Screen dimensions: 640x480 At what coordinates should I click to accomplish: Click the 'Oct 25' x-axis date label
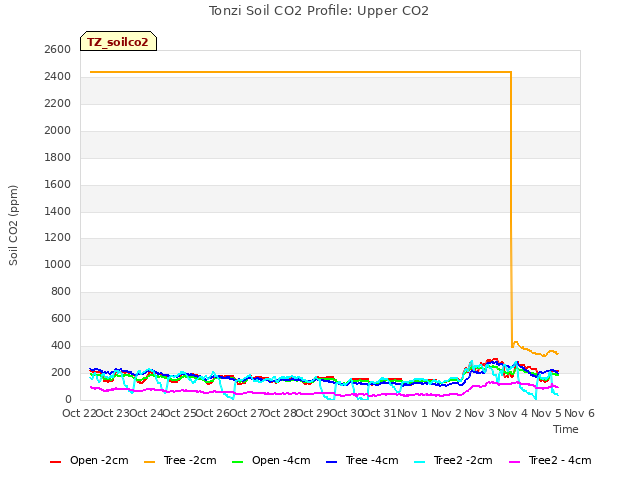coord(180,413)
